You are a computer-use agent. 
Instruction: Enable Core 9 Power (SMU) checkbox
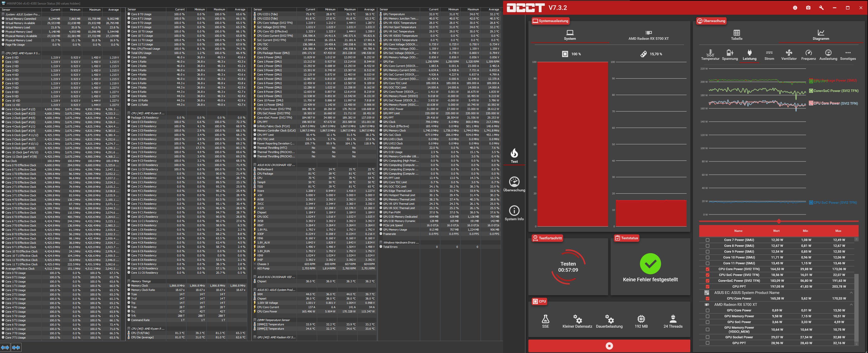[708, 251]
